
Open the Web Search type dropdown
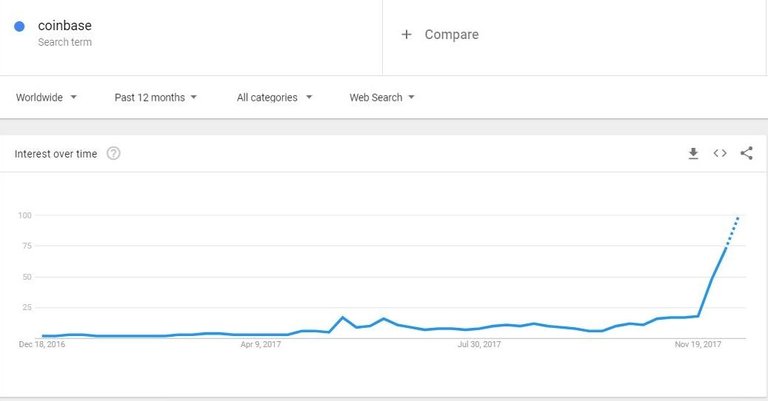(x=382, y=97)
